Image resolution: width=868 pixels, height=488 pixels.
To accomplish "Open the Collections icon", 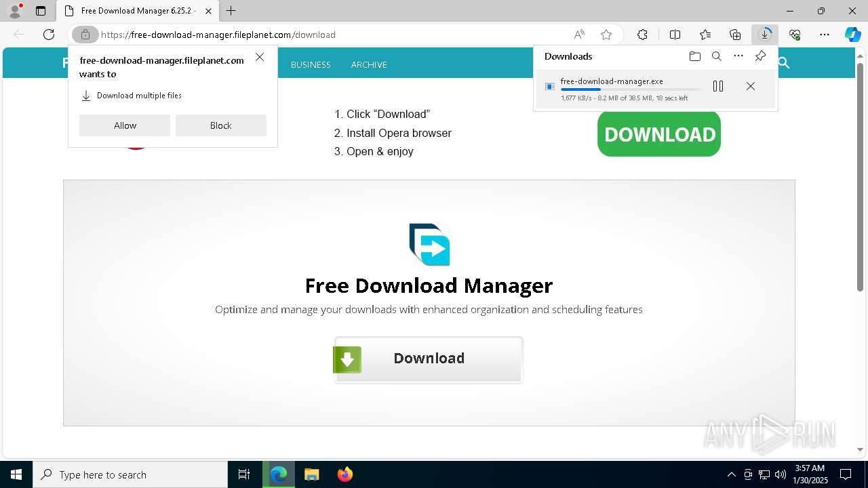I will coord(735,35).
